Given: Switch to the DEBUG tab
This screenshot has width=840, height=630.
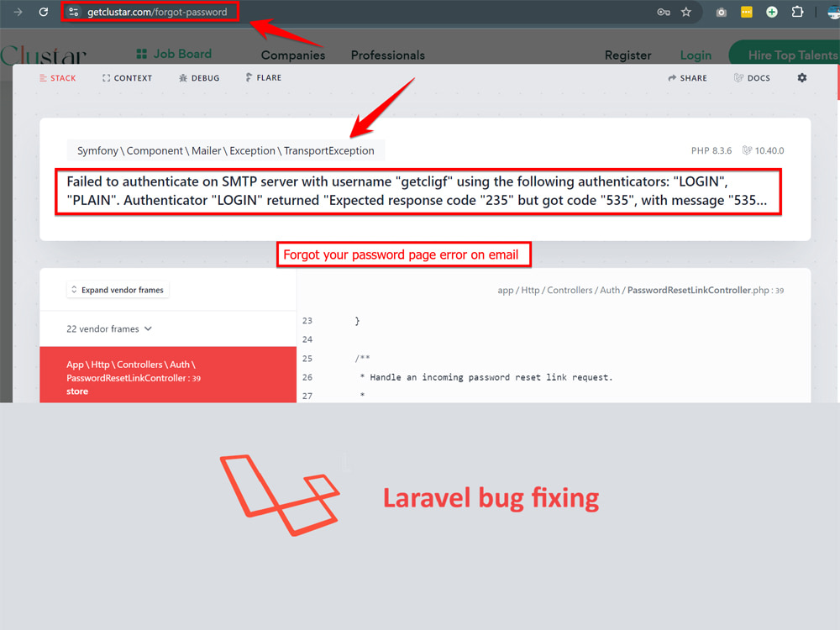Looking at the screenshot, I should [x=199, y=78].
